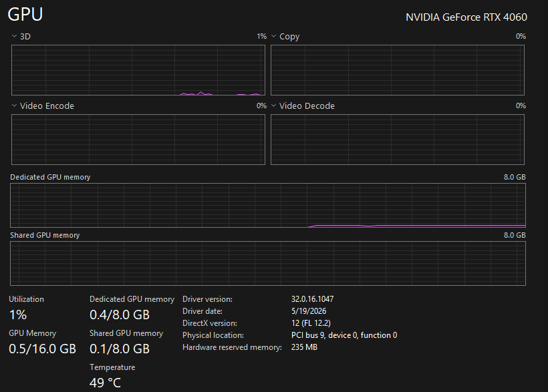Click the 235 MB hardware reserved memory value
548x392 pixels.
coord(304,347)
